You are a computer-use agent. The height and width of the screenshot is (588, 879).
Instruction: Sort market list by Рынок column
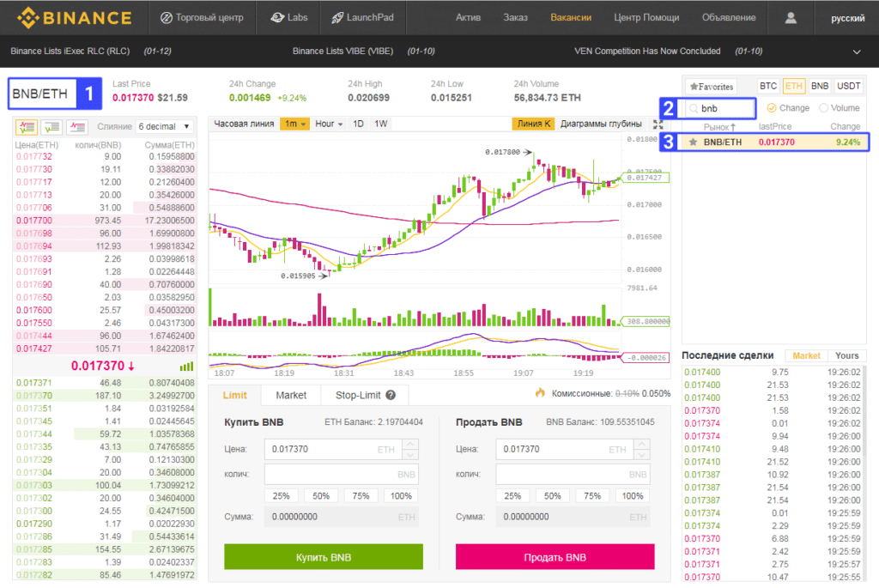pos(719,127)
